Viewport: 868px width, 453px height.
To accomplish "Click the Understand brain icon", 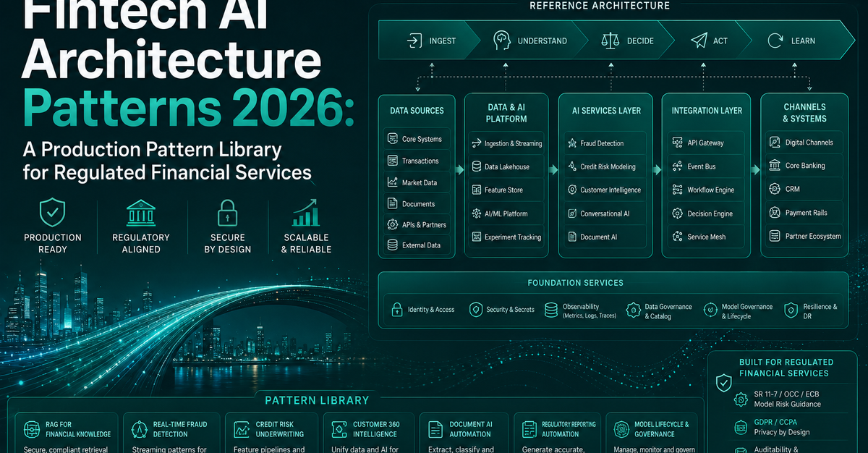I will 501,40.
